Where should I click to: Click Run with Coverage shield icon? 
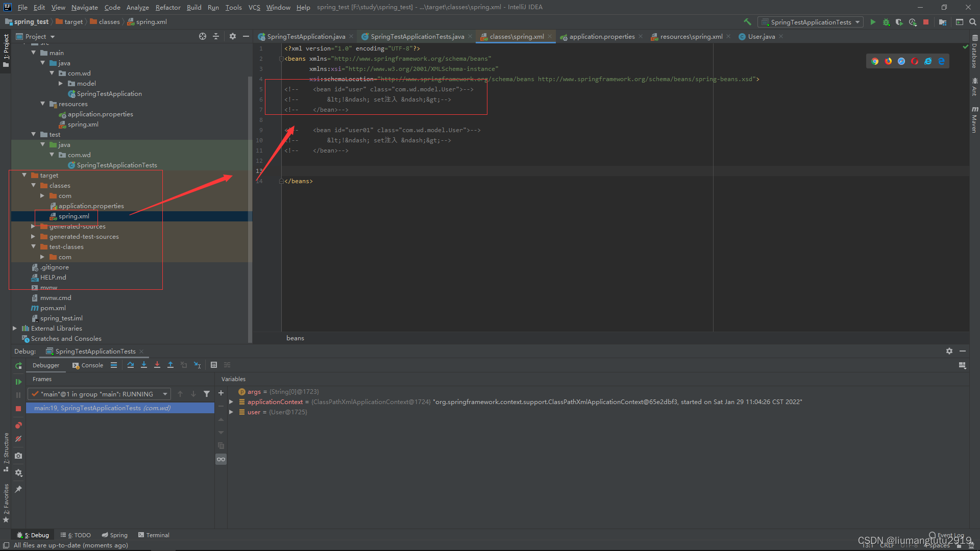point(899,22)
